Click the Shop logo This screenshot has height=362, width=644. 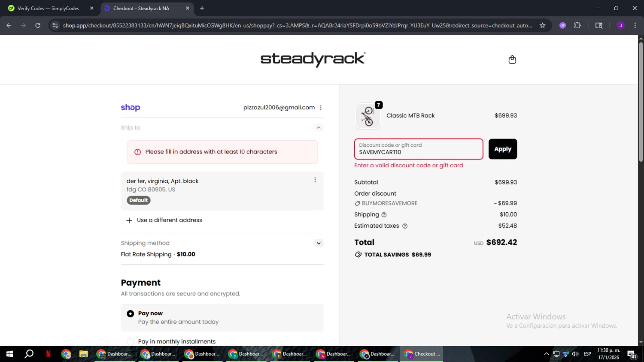click(x=131, y=108)
